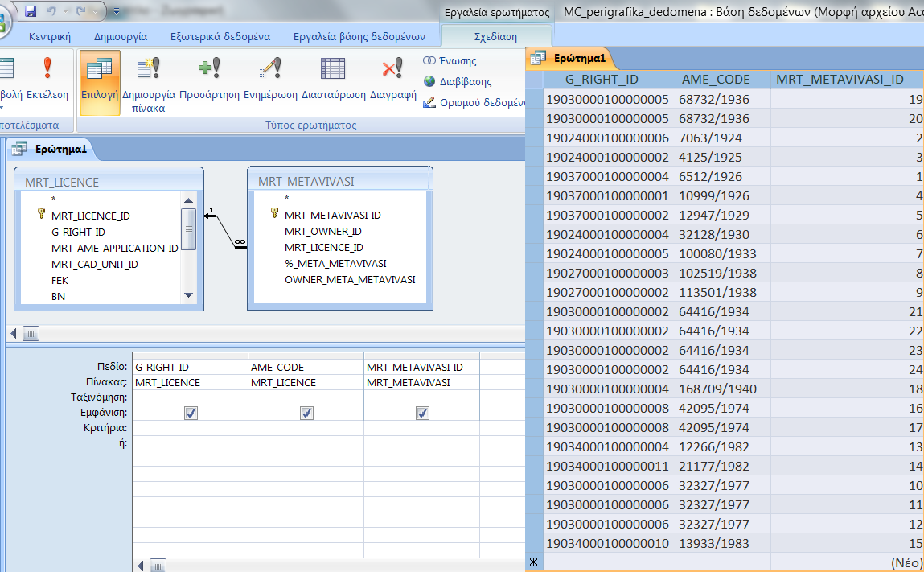Click the select-all corner box of the datasheet

coord(535,80)
